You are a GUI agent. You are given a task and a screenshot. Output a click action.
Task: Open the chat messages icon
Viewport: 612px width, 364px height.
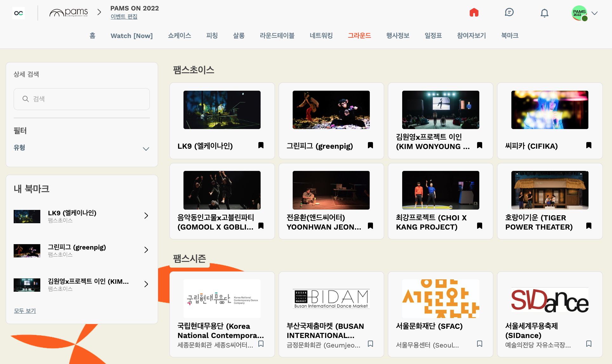(509, 13)
